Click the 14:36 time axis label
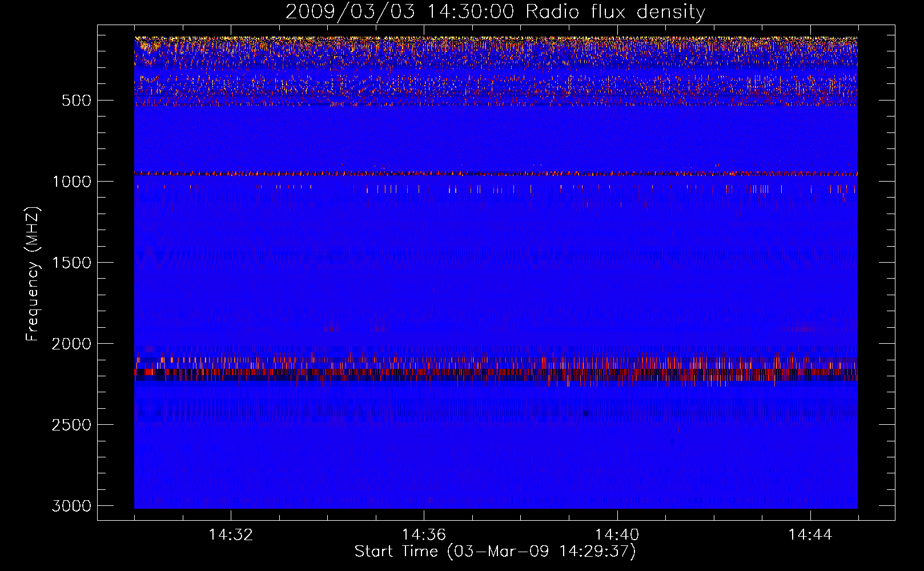 coord(424,535)
